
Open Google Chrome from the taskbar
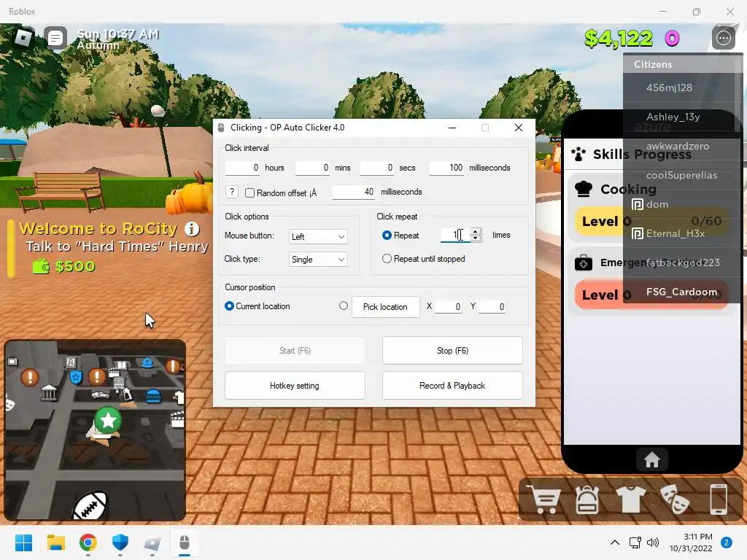pyautogui.click(x=88, y=542)
